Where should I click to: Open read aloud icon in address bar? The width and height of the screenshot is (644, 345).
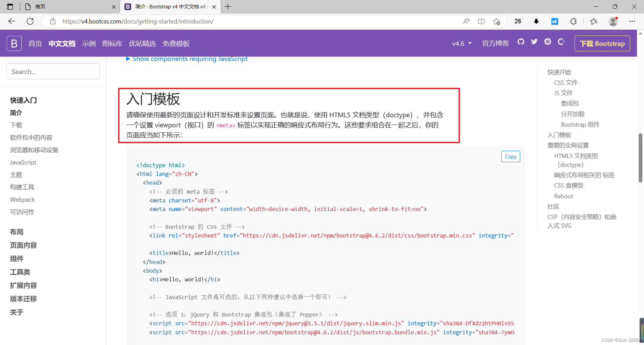coord(466,21)
